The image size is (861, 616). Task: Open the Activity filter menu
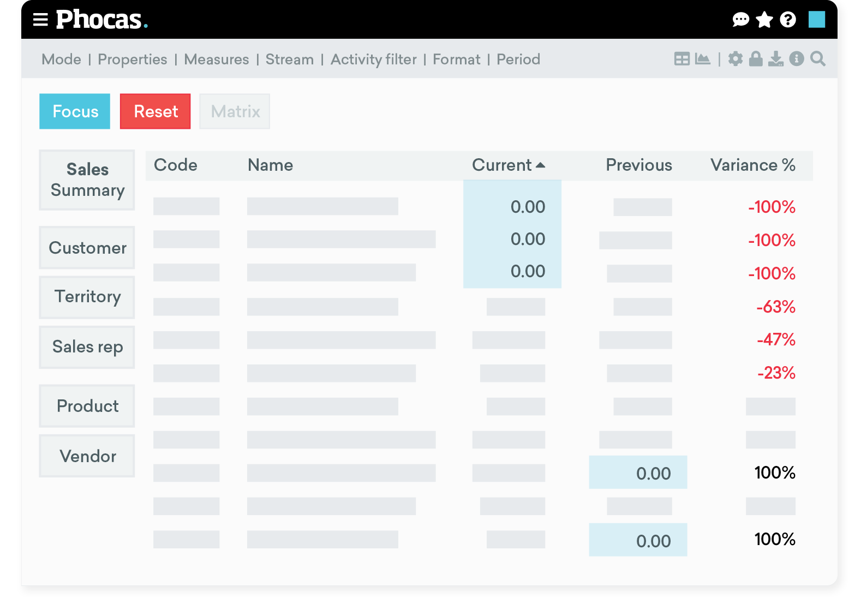pos(373,59)
